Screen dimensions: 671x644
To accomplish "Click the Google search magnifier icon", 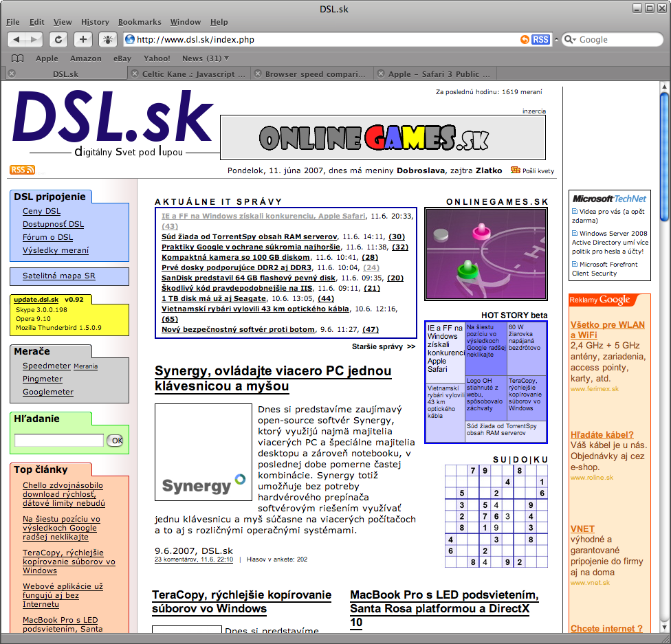I will point(569,39).
